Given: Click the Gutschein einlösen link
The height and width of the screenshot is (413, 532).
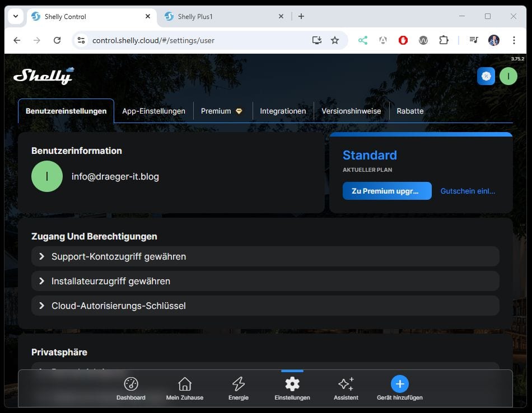Looking at the screenshot, I should [x=468, y=191].
